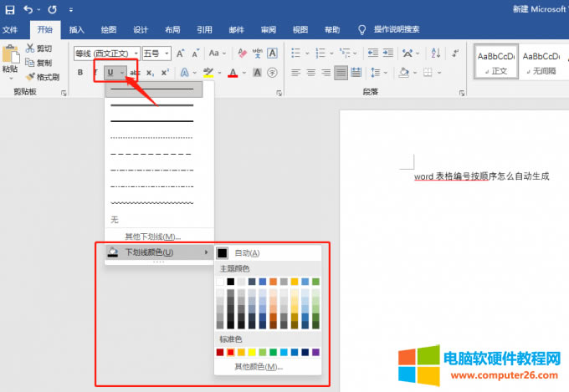The height and width of the screenshot is (392, 569).
Task: Select the wavy underline style
Action: click(x=152, y=203)
